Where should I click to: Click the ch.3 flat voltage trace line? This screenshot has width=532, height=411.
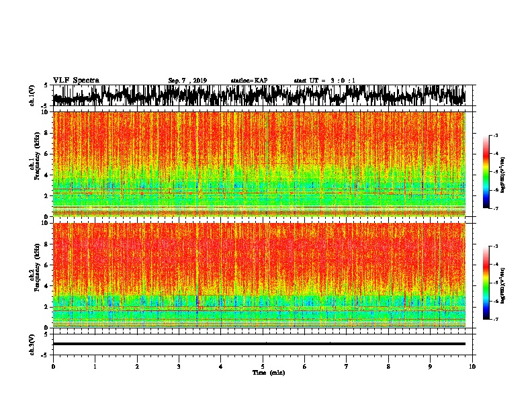259,344
